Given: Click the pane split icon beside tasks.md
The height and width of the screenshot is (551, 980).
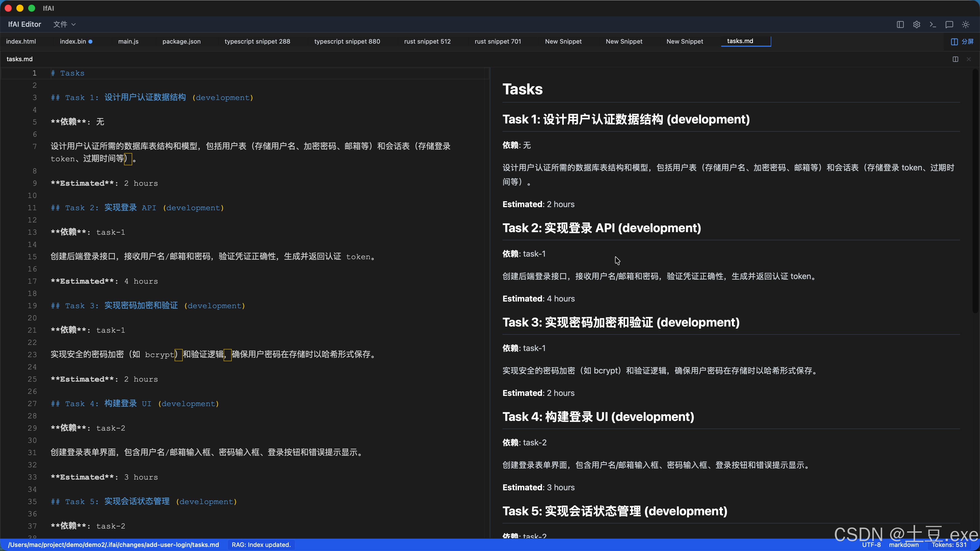Looking at the screenshot, I should tap(955, 59).
